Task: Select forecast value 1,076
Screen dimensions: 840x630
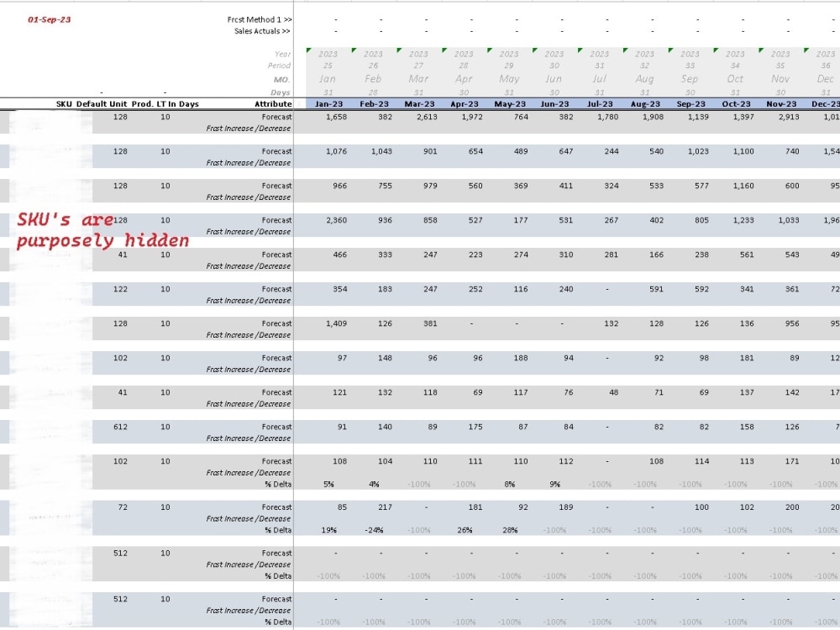Action: tap(337, 151)
